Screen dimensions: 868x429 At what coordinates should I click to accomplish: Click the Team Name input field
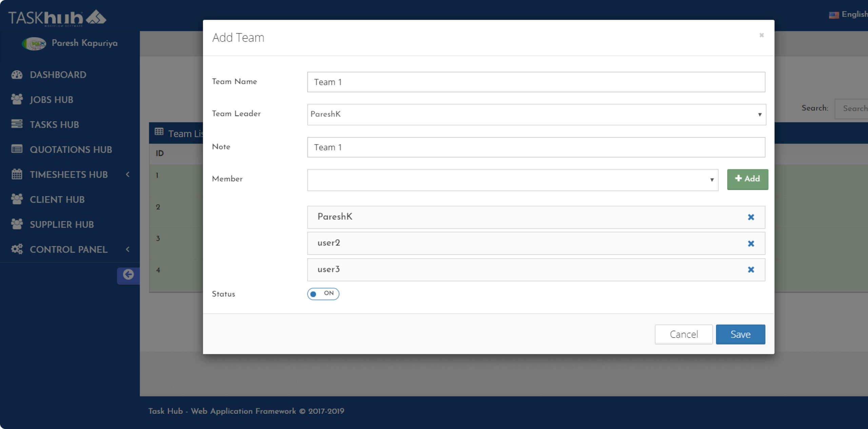[x=536, y=82]
